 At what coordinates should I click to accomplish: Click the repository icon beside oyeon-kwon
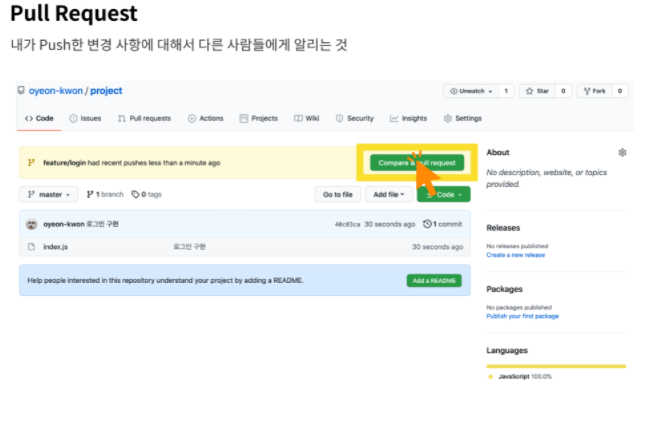(x=21, y=90)
